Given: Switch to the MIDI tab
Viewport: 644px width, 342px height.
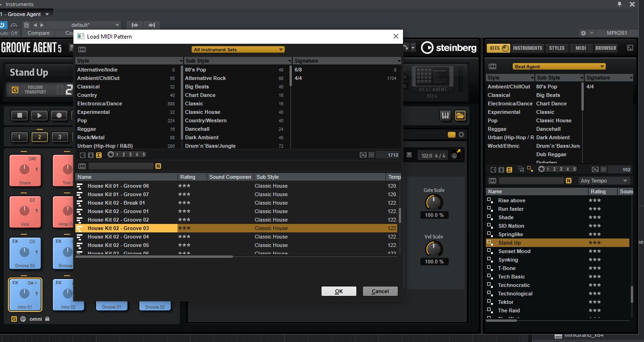Looking at the screenshot, I should (x=581, y=48).
